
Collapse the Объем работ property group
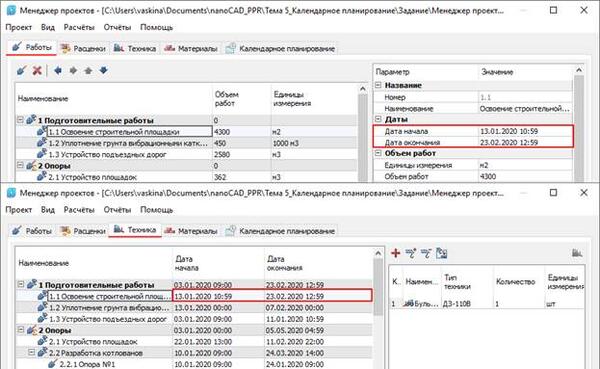pos(378,153)
